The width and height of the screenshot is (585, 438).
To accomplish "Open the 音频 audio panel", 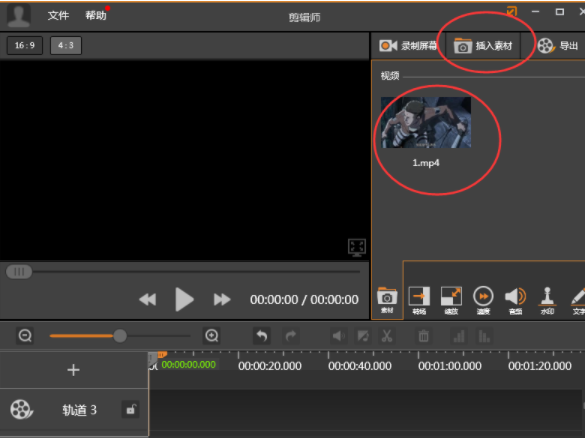I will pyautogui.click(x=515, y=301).
